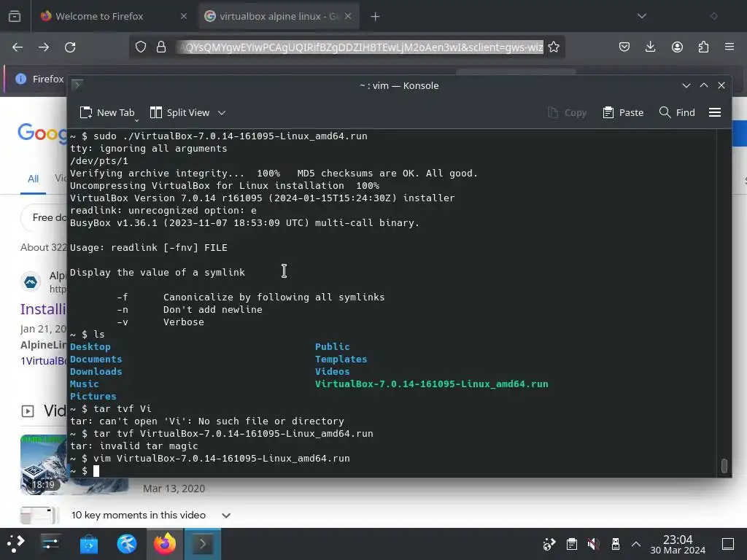Save page to Pocket icon
The image size is (747, 560).
(624, 47)
